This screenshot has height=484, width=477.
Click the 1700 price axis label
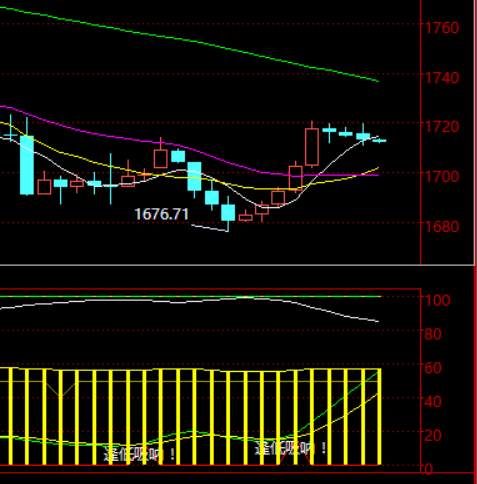(x=442, y=176)
